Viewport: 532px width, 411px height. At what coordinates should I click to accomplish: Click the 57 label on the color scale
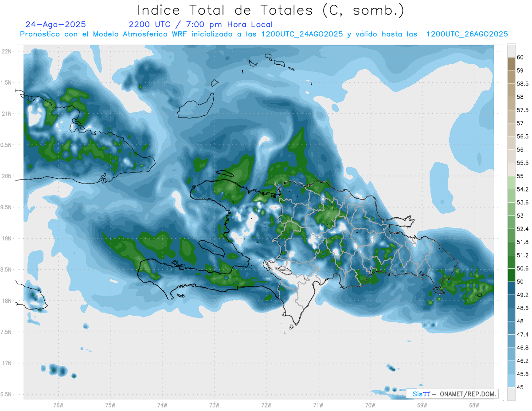(x=520, y=123)
